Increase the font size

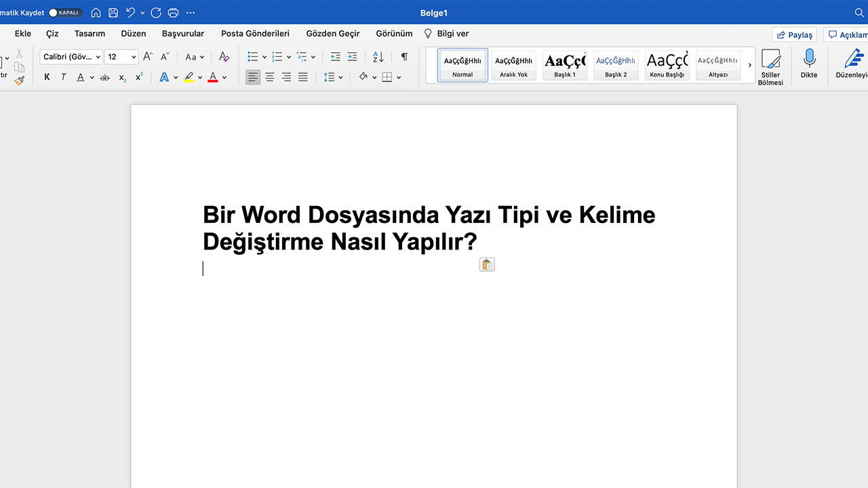pyautogui.click(x=147, y=57)
